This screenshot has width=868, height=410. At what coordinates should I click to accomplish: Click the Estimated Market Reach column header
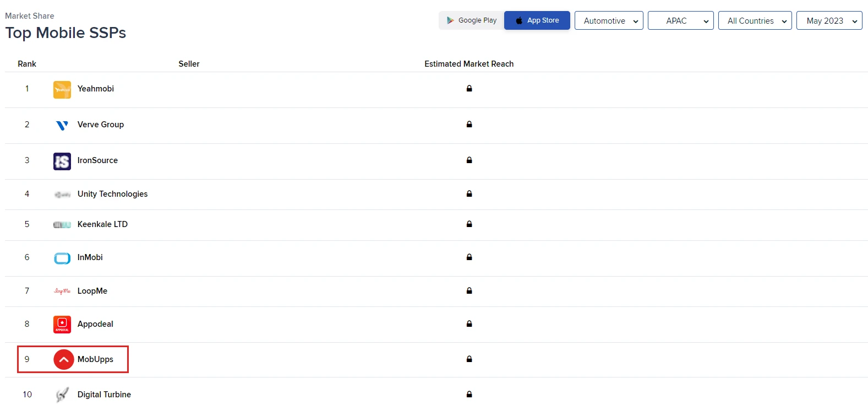coord(469,64)
